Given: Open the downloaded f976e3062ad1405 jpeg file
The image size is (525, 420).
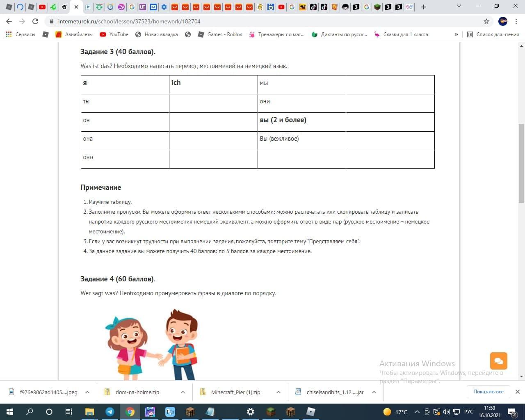Looking at the screenshot, I should tap(44, 392).
